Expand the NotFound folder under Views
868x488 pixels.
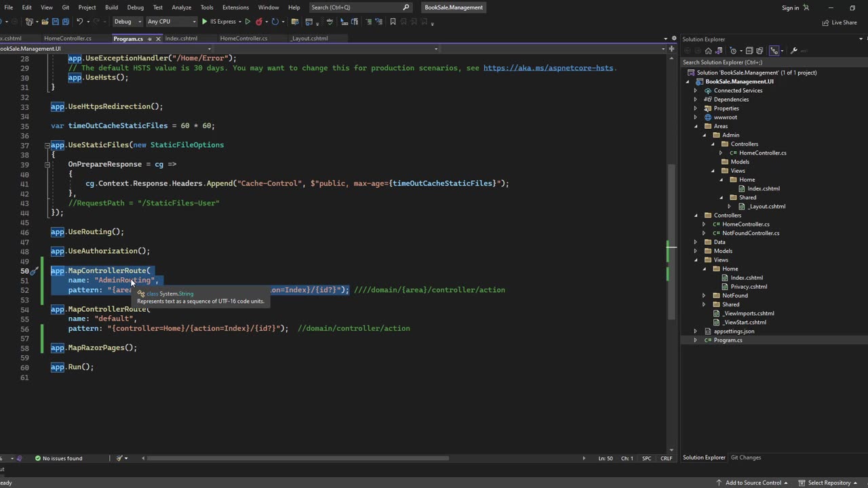(704, 296)
